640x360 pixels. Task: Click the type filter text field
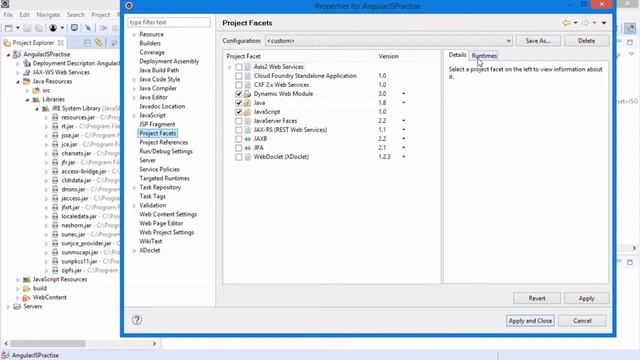coord(169,22)
